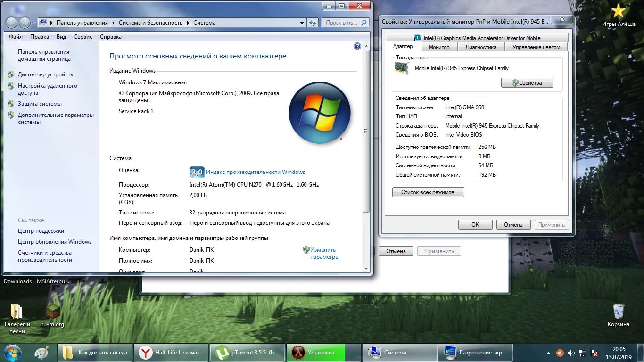Open the Вид menu

pos(61,37)
